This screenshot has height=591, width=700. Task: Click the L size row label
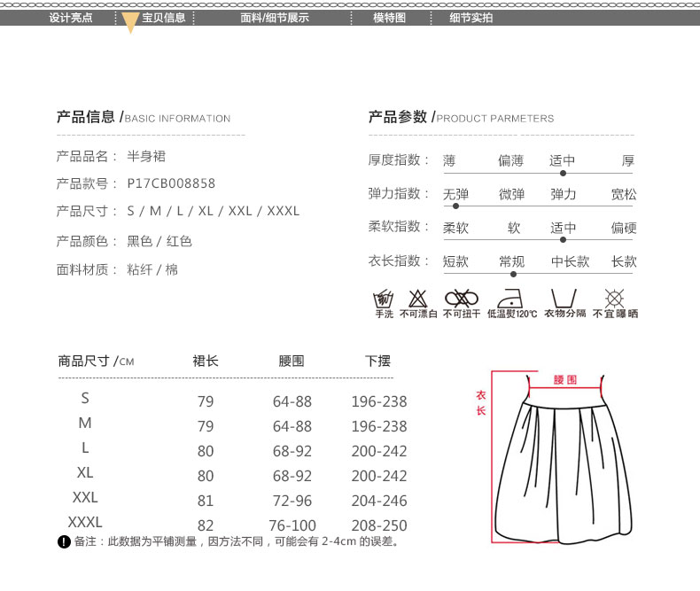click(85, 447)
